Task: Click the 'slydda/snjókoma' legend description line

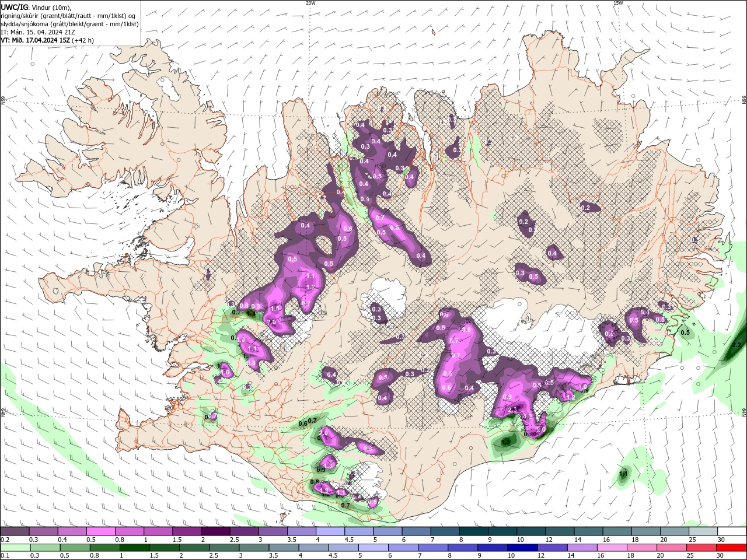Action: pos(70,24)
